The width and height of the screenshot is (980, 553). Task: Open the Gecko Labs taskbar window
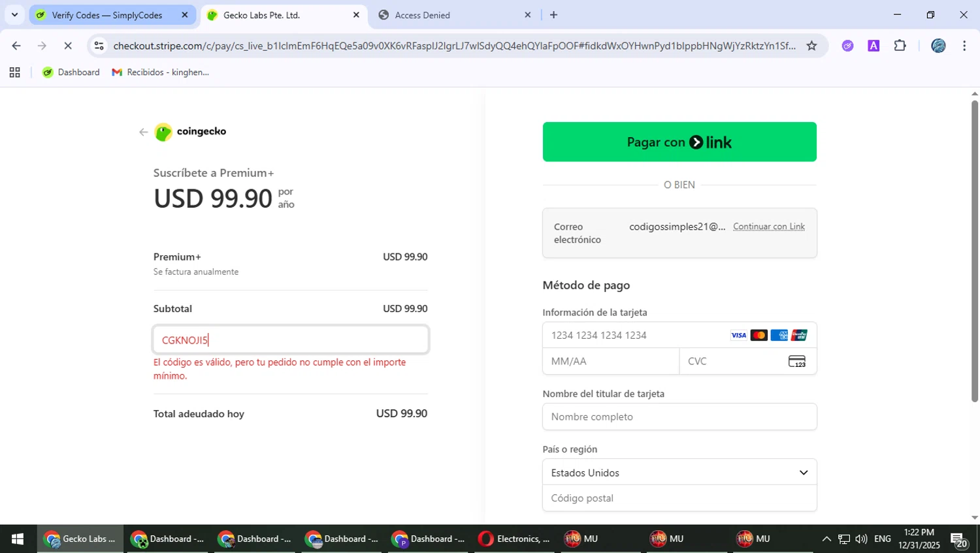[80, 539]
